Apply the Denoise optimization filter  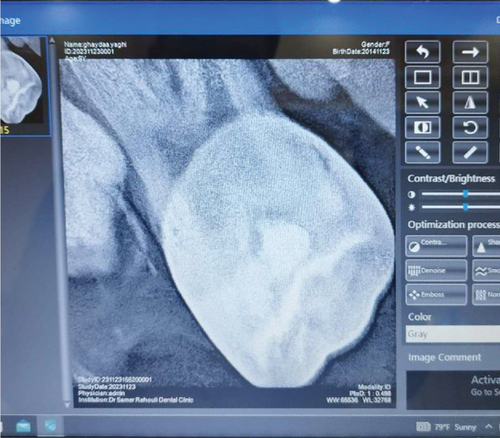point(436,270)
